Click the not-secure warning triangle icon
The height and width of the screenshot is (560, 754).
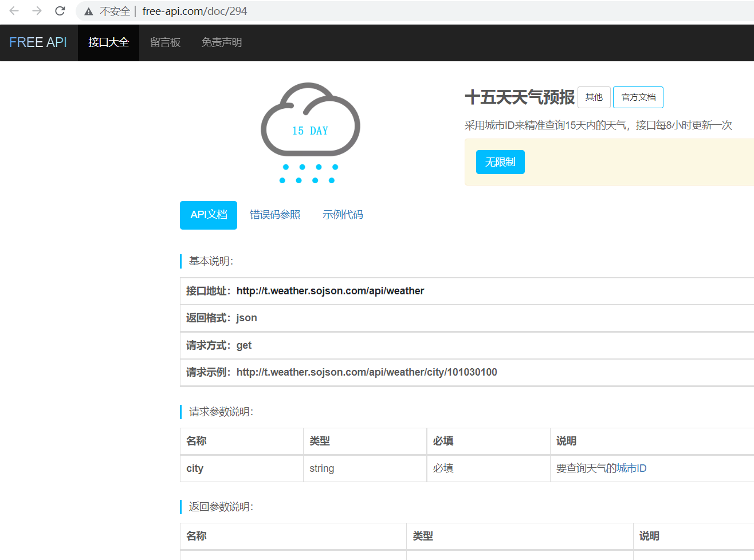click(x=88, y=11)
